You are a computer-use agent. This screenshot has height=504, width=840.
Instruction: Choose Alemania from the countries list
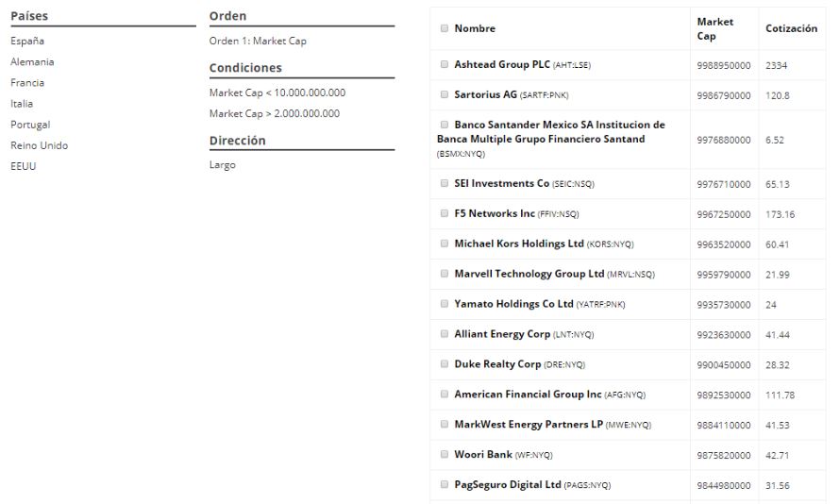[x=32, y=61]
